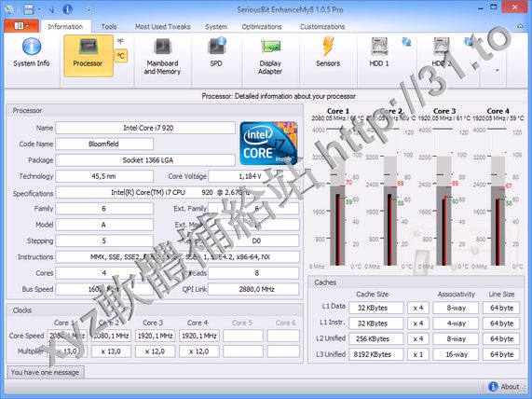Click the QPI Link value 2880,0 MHz
532x399 pixels.
[253, 289]
